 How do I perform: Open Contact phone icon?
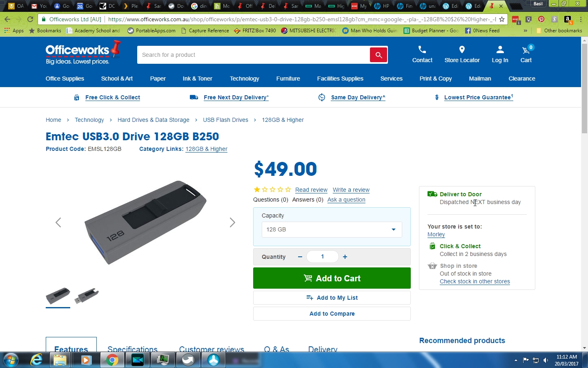(x=422, y=50)
